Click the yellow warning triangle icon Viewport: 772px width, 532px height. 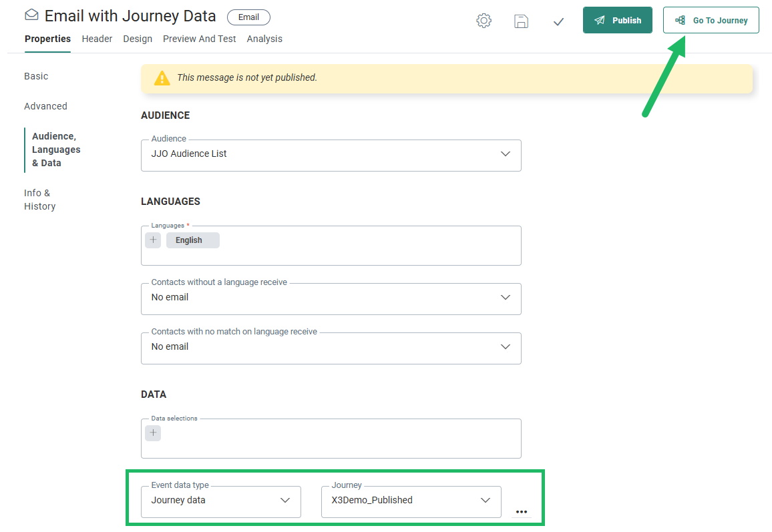[162, 78]
